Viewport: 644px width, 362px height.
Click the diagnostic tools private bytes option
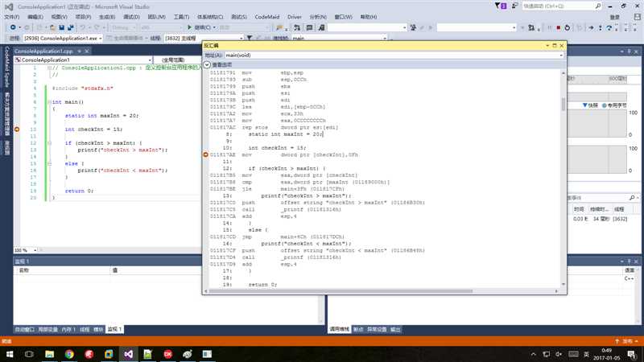click(x=614, y=105)
